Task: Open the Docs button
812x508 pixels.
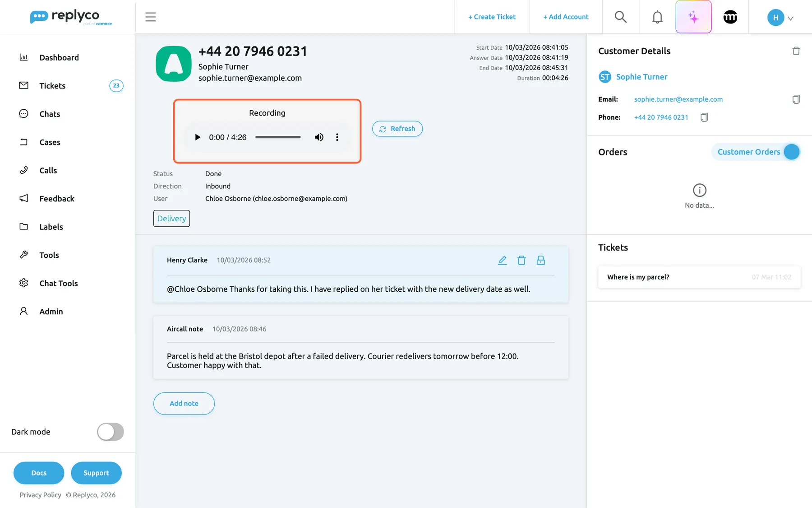Action: click(39, 473)
